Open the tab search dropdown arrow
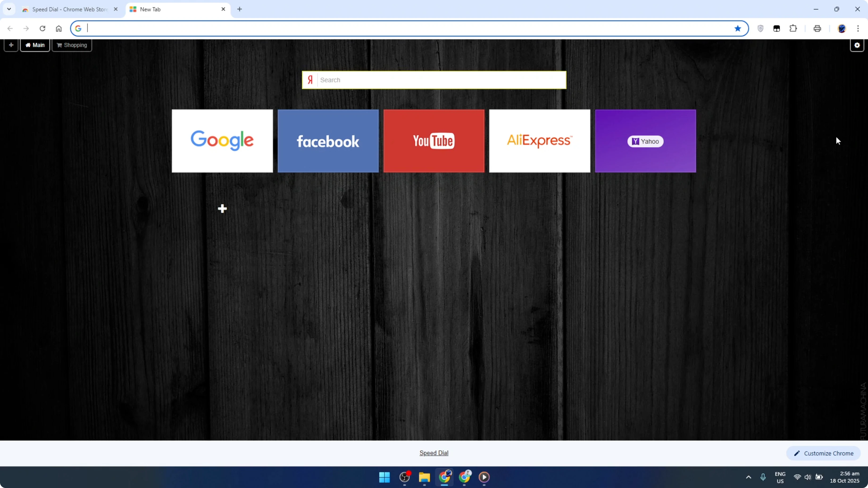The image size is (868, 488). [9, 9]
